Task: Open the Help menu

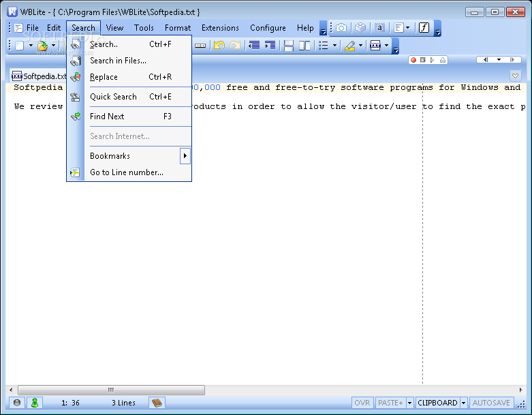Action: pyautogui.click(x=305, y=28)
